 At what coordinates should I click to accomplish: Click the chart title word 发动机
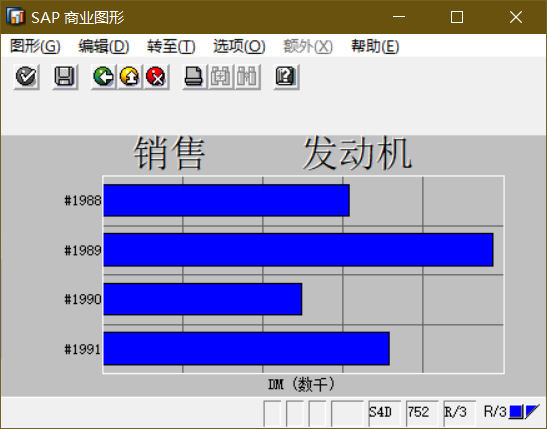click(358, 153)
